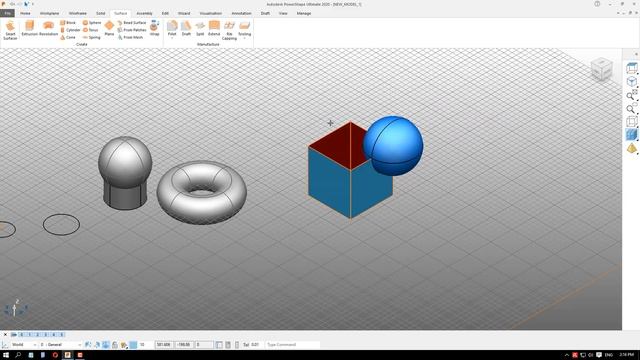Open the Visualisation ribbon tab
The image size is (640, 360).
click(x=211, y=13)
